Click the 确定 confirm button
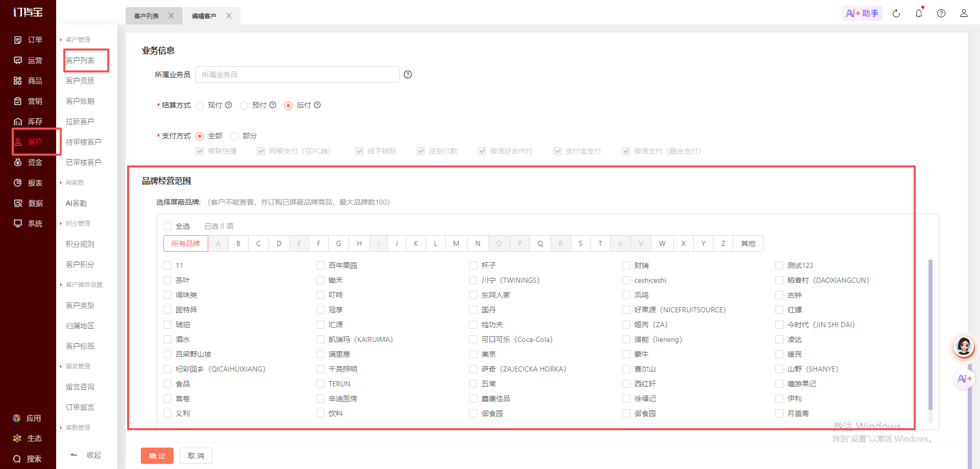This screenshot has width=980, height=469. 157,456
